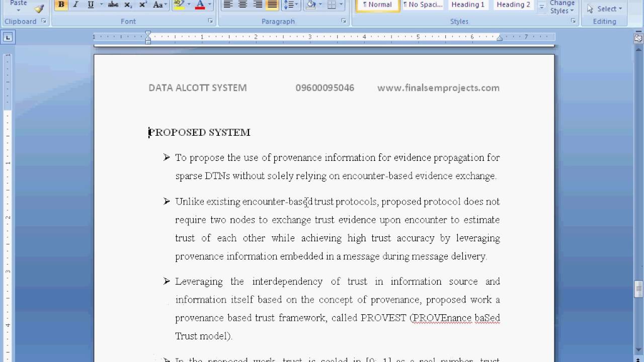
Task: Apply the Heading 2 style
Action: click(x=513, y=5)
